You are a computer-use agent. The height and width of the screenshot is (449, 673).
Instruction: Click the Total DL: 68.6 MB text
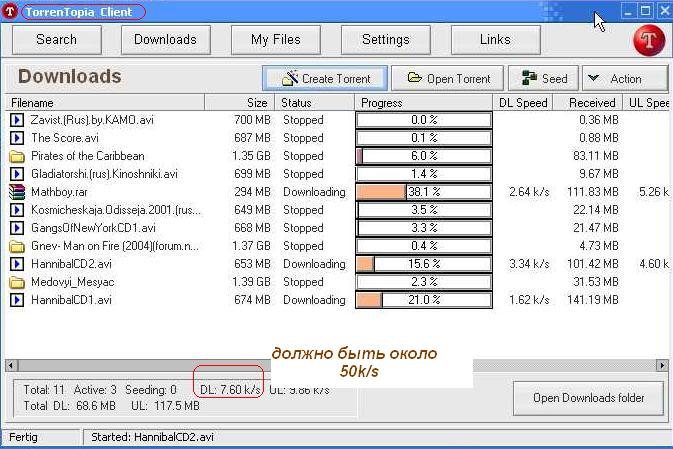point(69,406)
